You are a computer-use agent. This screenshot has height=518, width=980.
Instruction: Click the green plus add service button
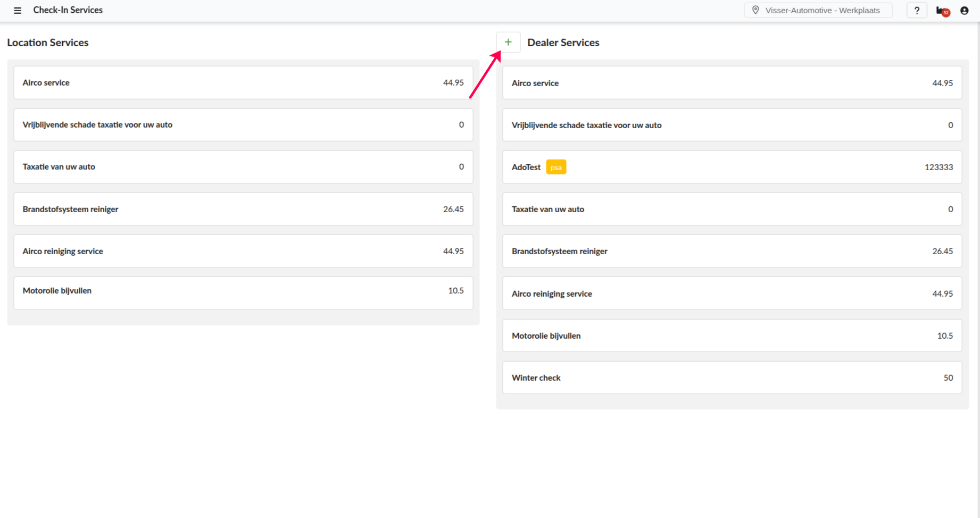pos(508,42)
